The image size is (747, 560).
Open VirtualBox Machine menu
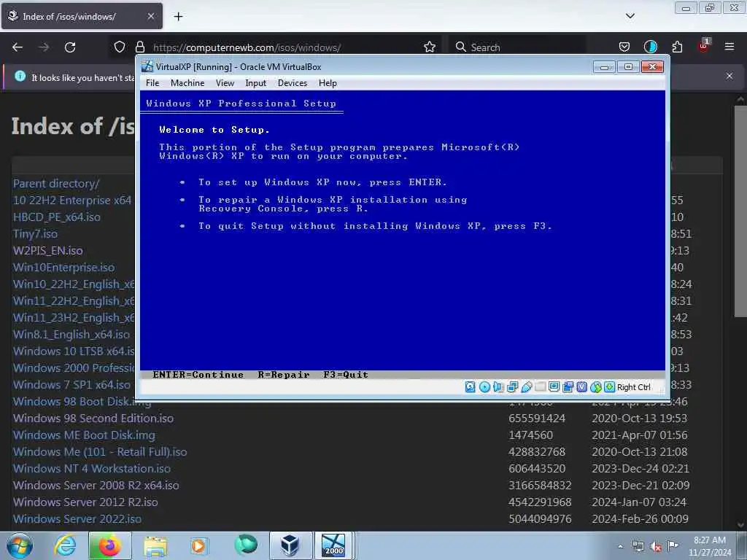[x=187, y=83]
